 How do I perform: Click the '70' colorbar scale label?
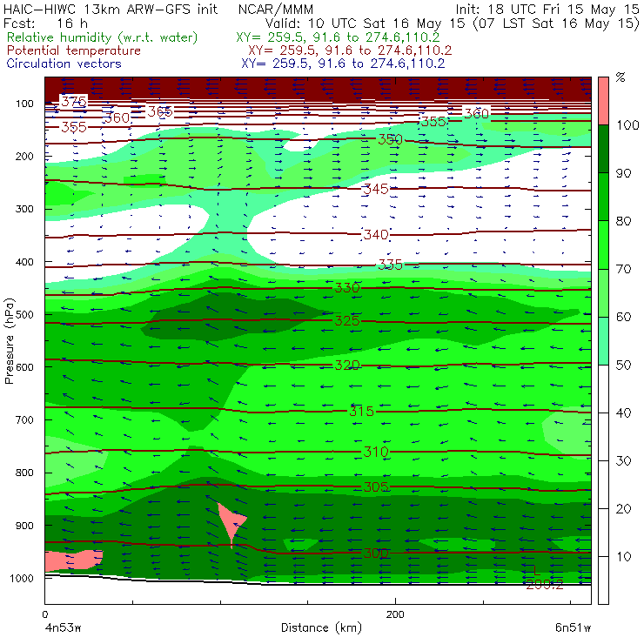tap(623, 269)
